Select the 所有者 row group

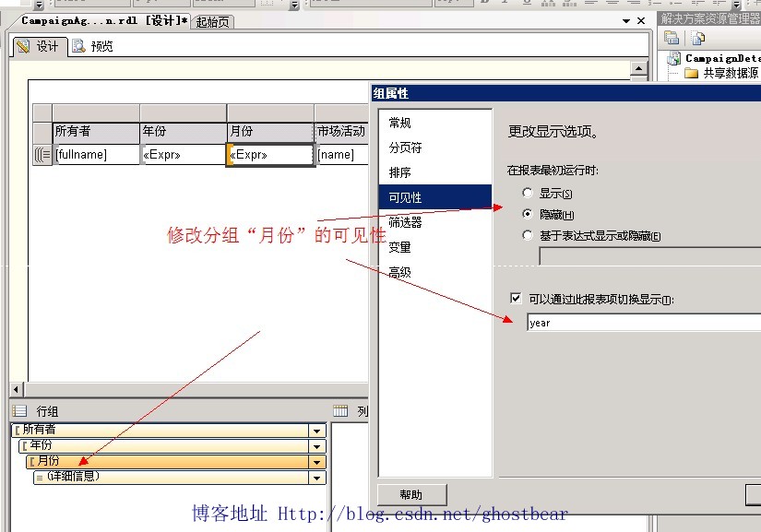tap(161, 431)
